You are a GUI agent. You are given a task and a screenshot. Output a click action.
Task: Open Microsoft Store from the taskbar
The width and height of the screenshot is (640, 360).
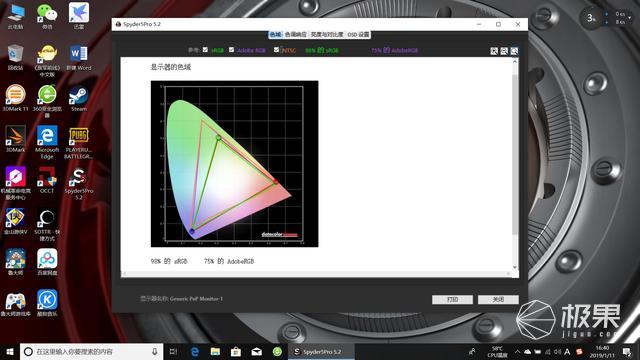click(x=236, y=351)
